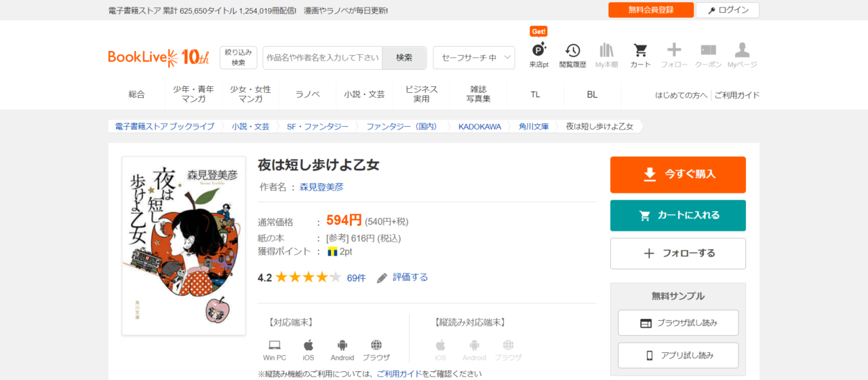The width and height of the screenshot is (868, 380).
Task: Click author link 森見登美彦
Action: tap(321, 187)
